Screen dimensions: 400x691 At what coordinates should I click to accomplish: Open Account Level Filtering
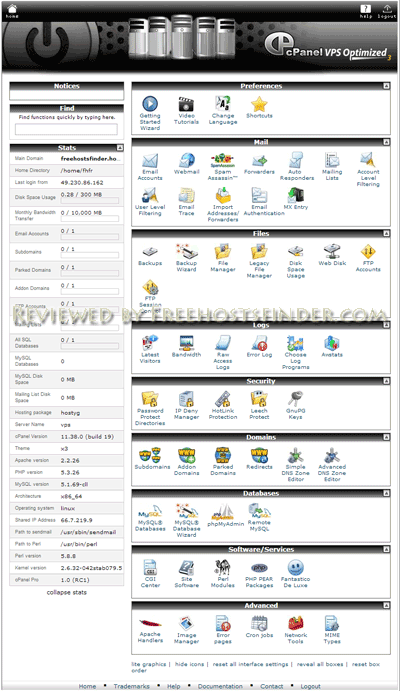click(368, 170)
